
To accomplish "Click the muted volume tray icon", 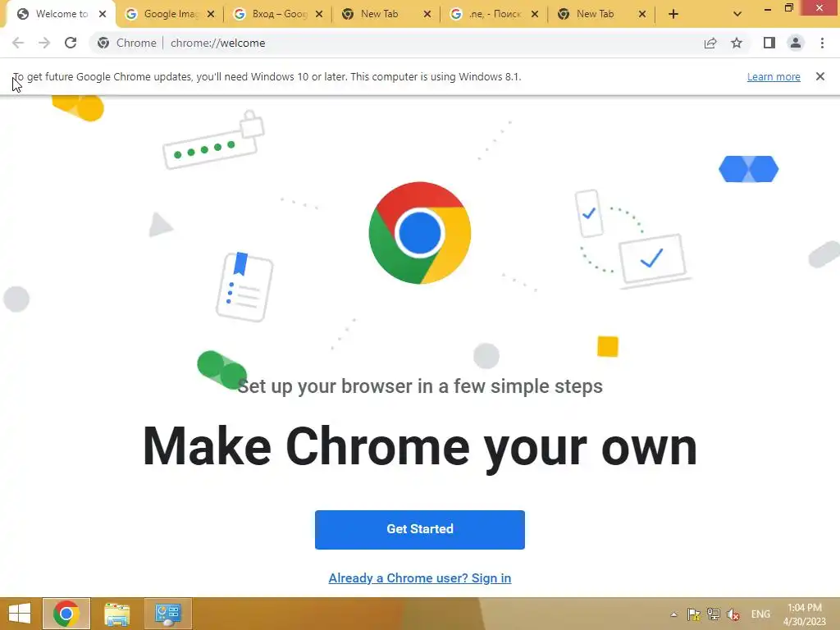I will point(733,614).
